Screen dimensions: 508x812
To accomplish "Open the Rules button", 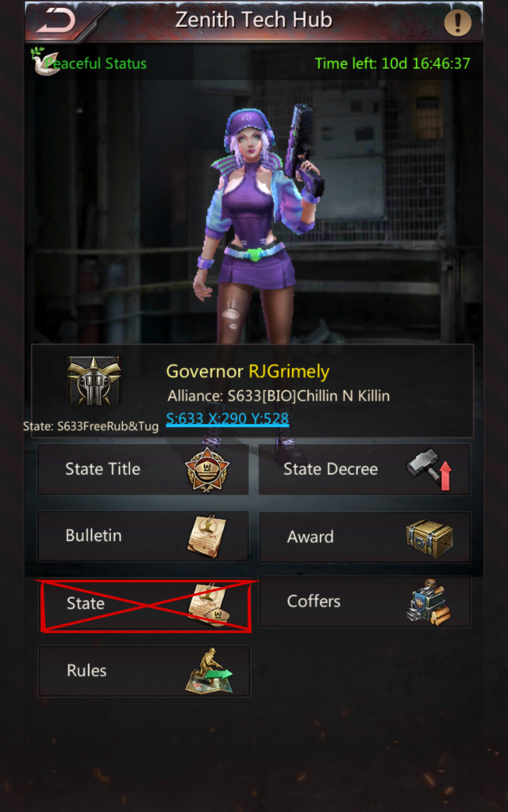I will pyautogui.click(x=144, y=671).
